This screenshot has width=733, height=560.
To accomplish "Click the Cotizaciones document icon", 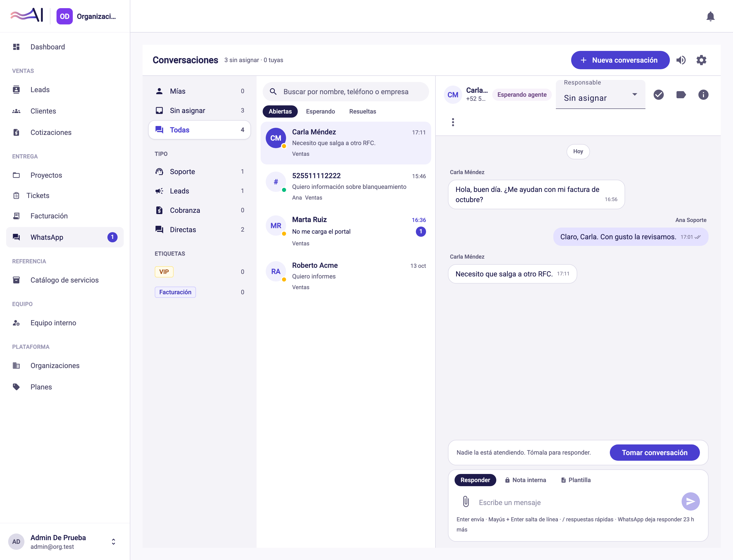I will point(16,132).
